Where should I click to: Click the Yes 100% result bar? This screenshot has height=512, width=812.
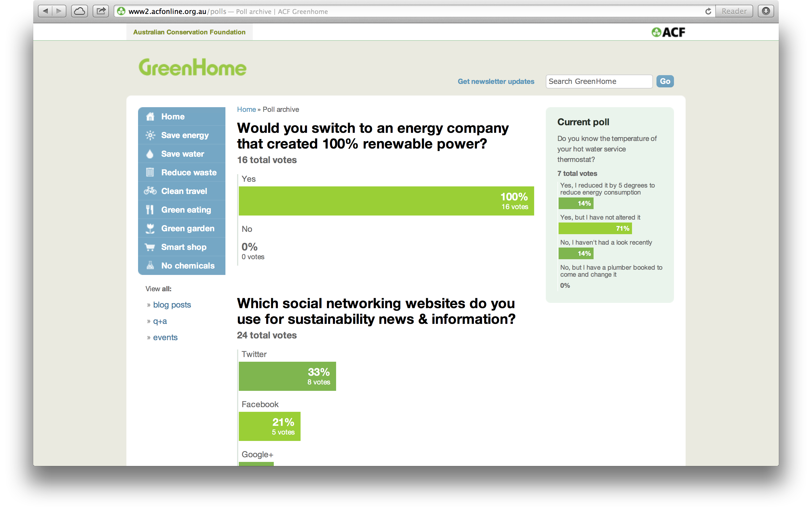point(386,201)
